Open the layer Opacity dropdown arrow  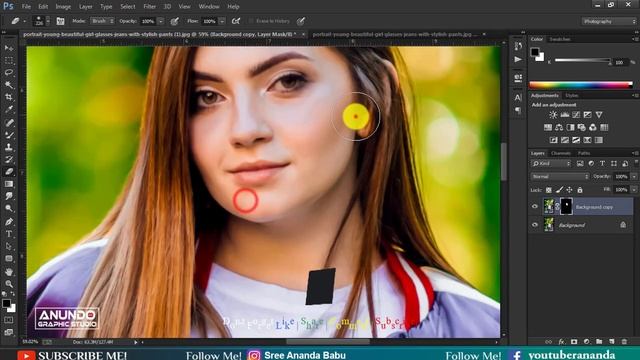[x=634, y=177]
